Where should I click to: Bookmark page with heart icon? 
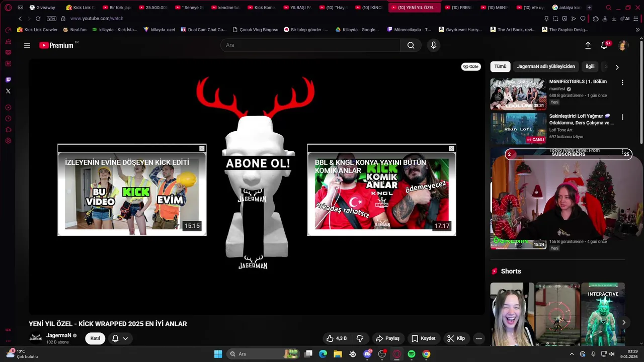click(x=583, y=19)
